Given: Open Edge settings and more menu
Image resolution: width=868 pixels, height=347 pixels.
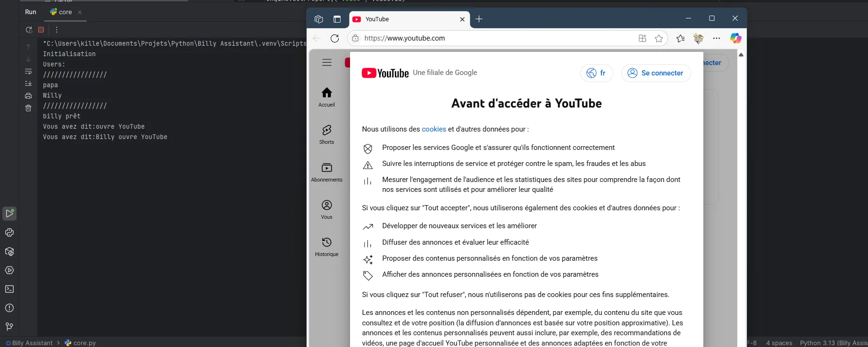Looking at the screenshot, I should point(717,38).
